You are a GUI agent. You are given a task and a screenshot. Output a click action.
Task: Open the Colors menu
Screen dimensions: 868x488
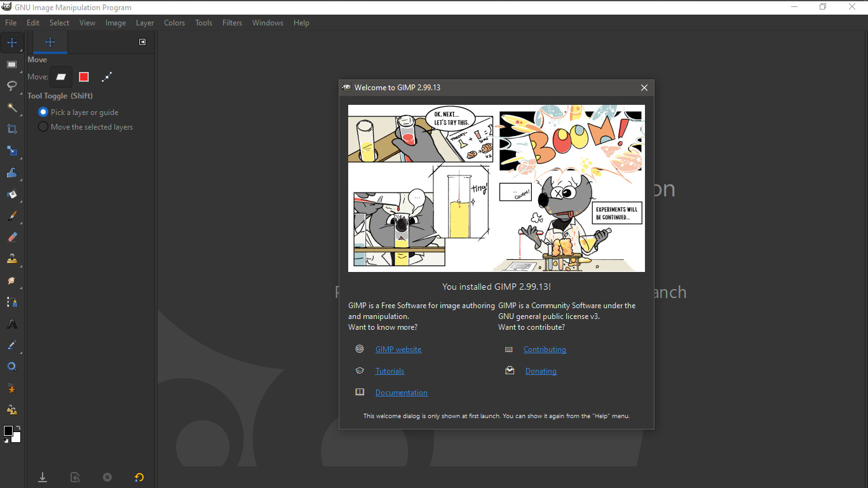click(174, 23)
